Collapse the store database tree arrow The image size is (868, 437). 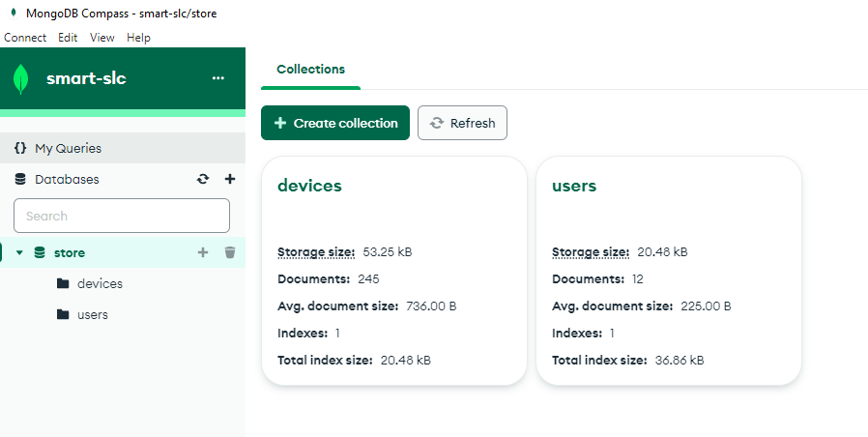click(x=20, y=252)
